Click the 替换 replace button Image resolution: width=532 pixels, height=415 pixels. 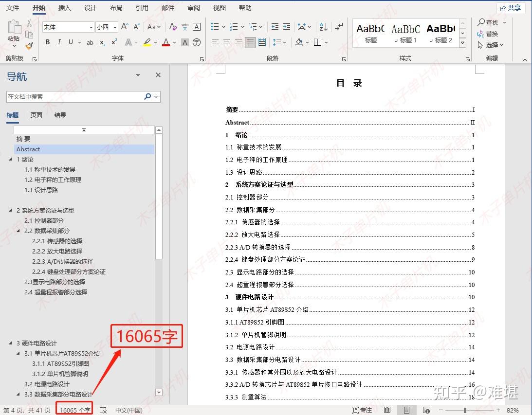click(488, 34)
